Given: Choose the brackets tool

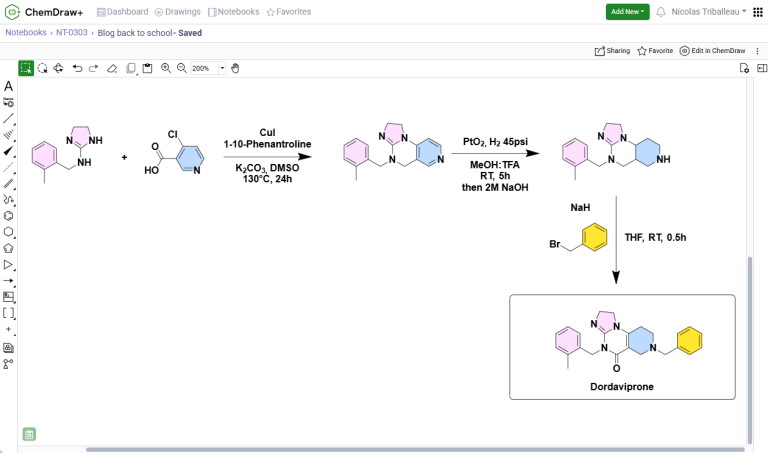Looking at the screenshot, I should (x=9, y=313).
